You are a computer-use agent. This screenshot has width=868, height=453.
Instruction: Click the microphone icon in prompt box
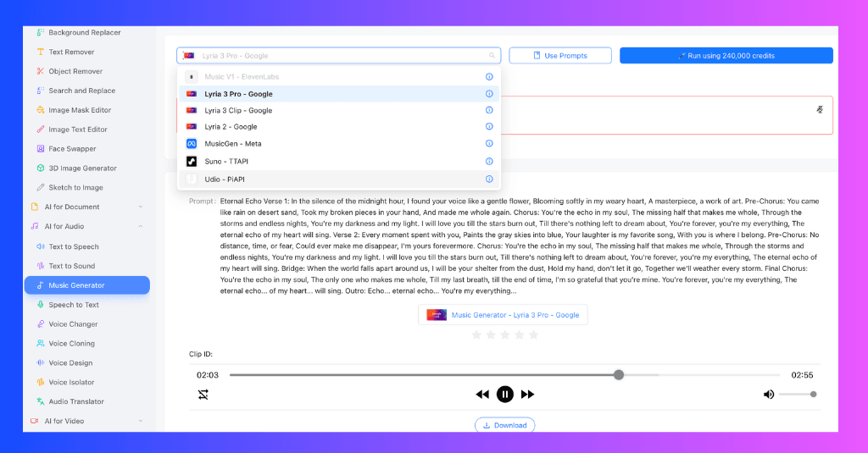820,109
